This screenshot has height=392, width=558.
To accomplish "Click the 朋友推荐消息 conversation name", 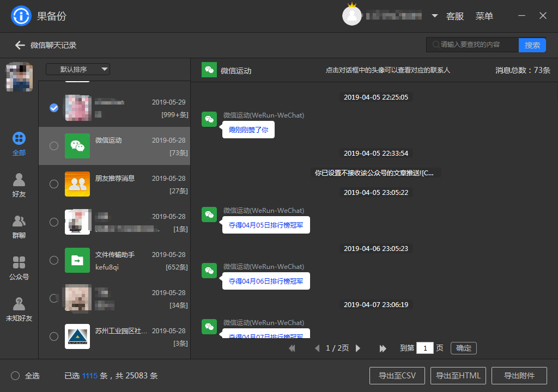I will click(115, 178).
